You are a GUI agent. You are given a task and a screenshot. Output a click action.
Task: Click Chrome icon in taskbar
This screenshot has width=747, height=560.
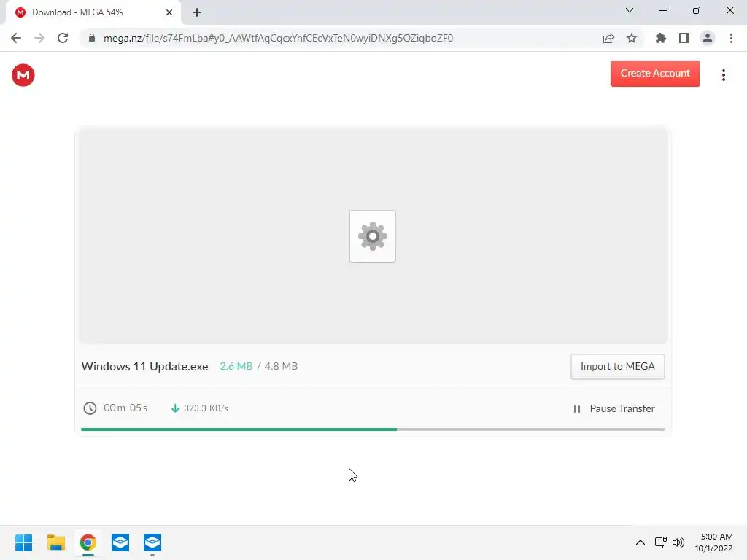tap(88, 542)
